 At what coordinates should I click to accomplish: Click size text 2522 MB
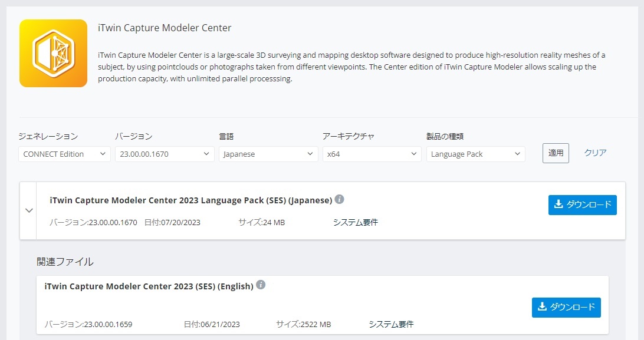point(316,325)
